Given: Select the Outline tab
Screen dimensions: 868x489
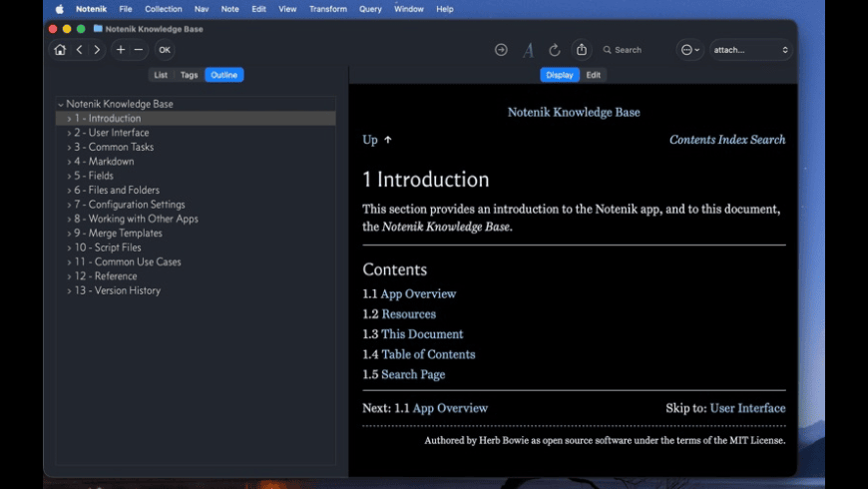Looking at the screenshot, I should pos(224,75).
